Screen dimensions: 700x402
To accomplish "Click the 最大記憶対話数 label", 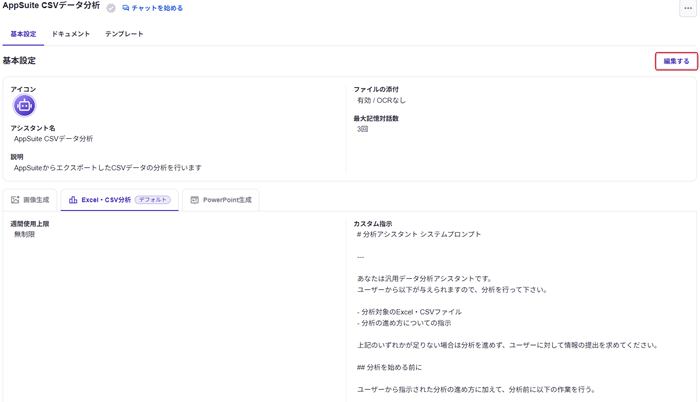I will tap(376, 118).
